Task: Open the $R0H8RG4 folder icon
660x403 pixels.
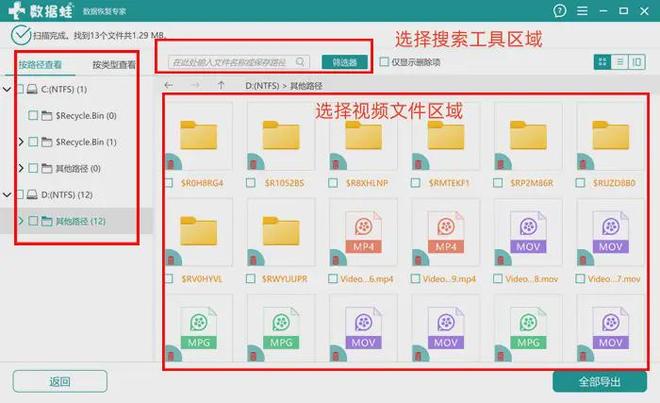Action: coord(199,136)
